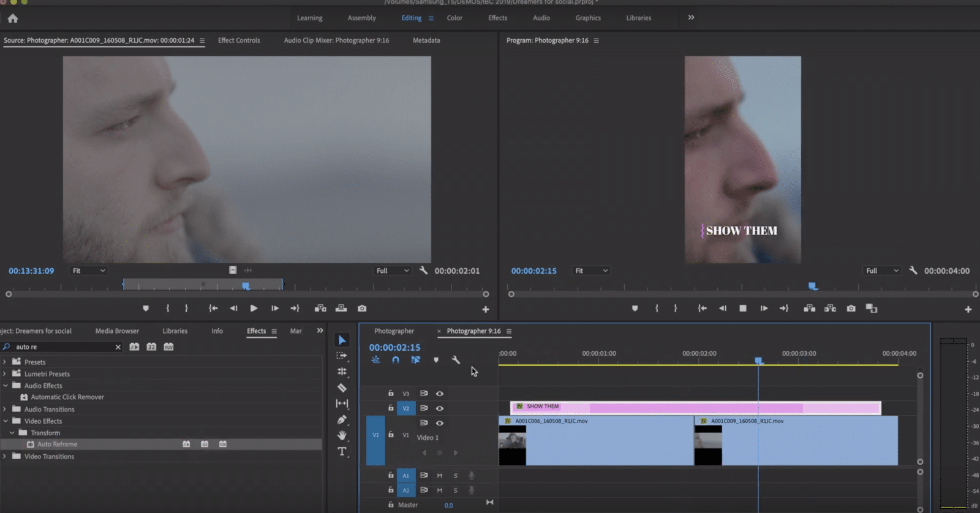Click the timeline playhead marker

click(758, 361)
